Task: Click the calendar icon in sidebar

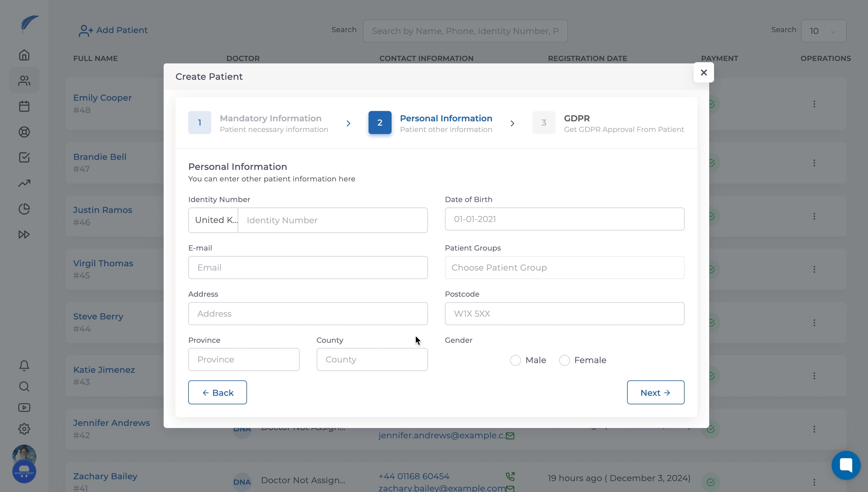Action: point(24,106)
